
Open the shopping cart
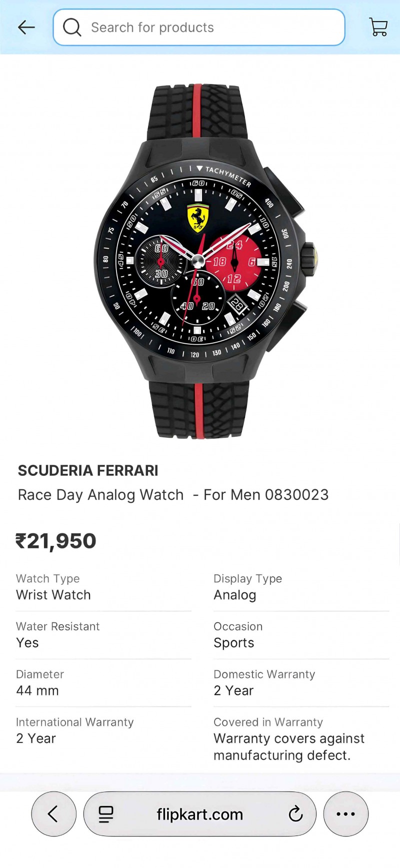pyautogui.click(x=378, y=27)
